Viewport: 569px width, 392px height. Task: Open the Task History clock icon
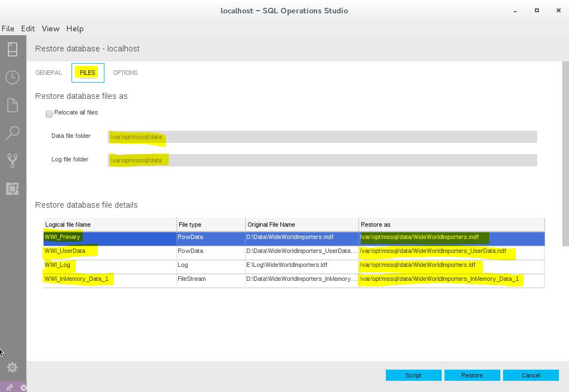[12, 77]
